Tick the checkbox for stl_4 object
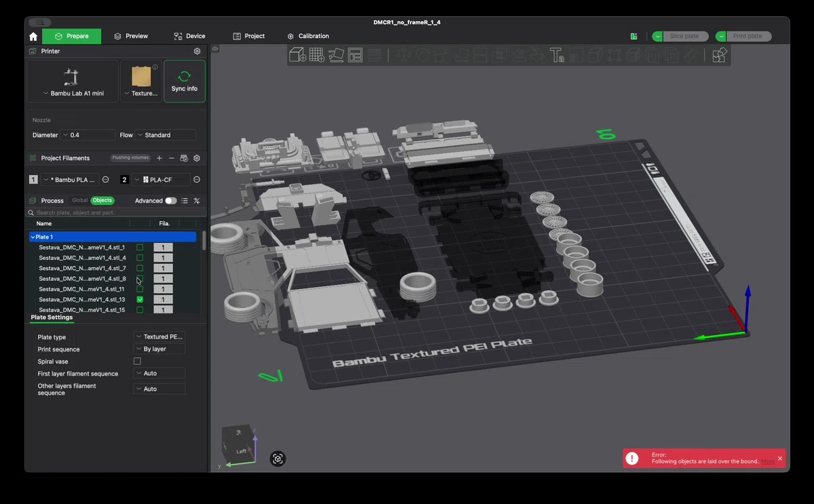 (x=140, y=258)
